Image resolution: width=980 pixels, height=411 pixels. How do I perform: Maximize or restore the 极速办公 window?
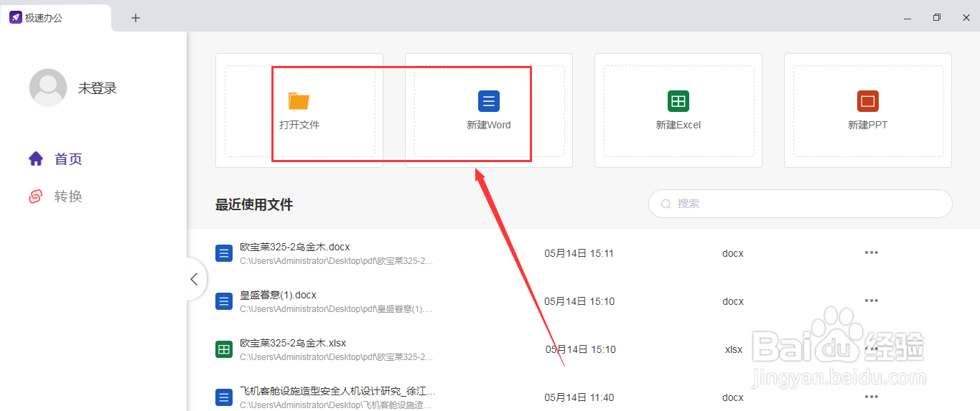point(937,18)
